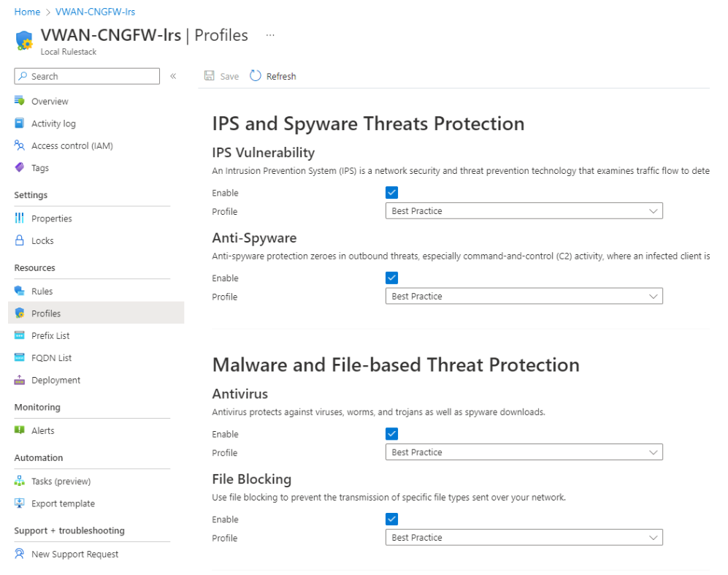The width and height of the screenshot is (728, 575).
Task: Disable the IPS Vulnerability Enable checkbox
Action: click(392, 193)
